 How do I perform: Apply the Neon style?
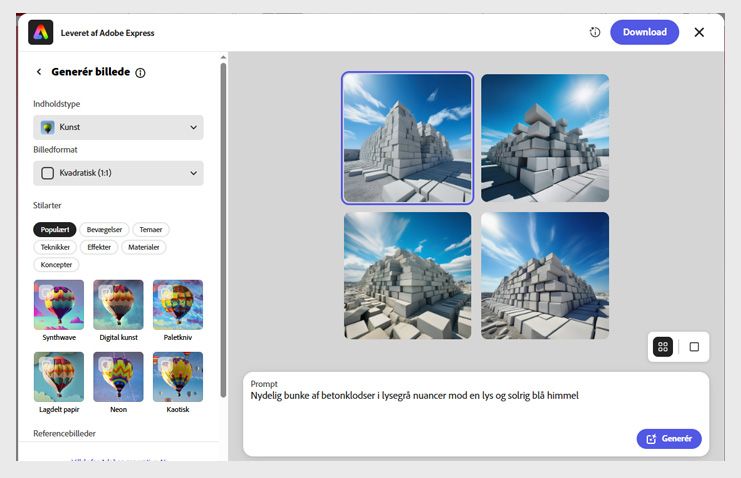(x=118, y=377)
